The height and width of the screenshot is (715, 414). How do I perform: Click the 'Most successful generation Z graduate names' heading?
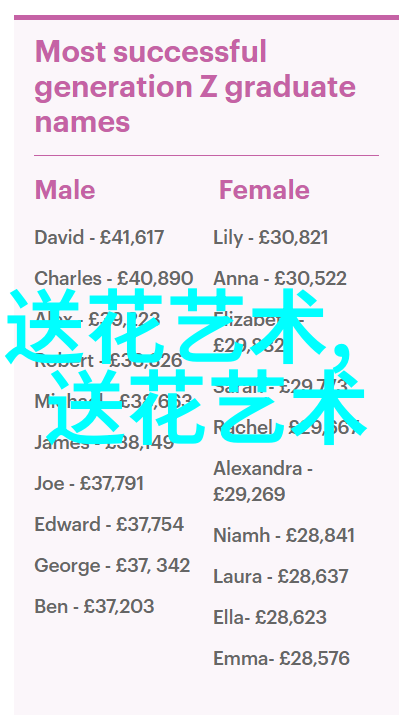tap(195, 87)
